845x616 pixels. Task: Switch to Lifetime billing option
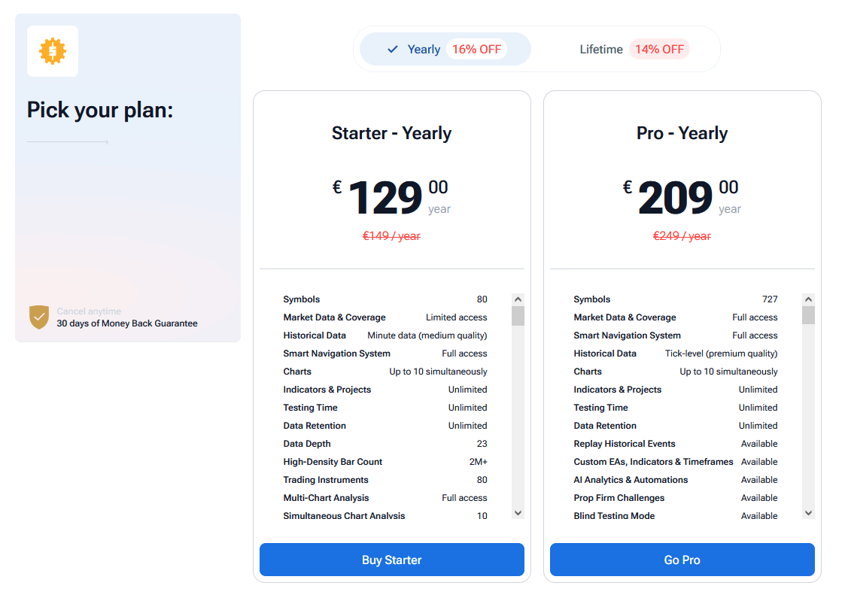[600, 50]
